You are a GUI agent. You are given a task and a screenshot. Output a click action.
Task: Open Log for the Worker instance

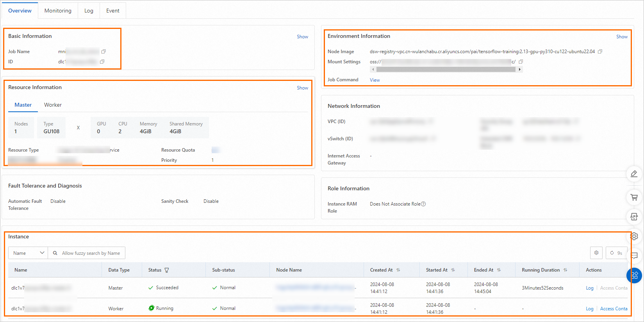589,309
